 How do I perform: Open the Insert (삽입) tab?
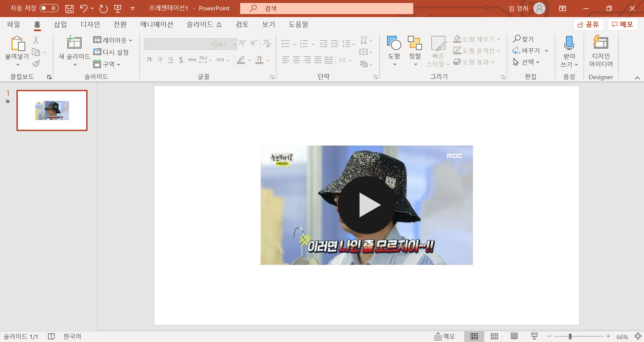click(x=60, y=24)
